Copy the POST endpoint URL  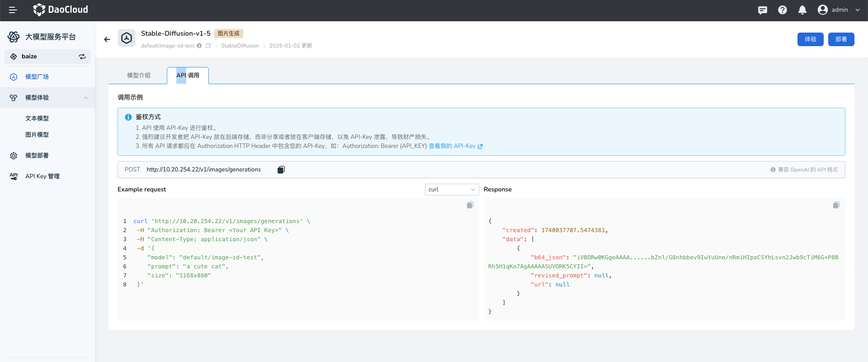tap(281, 170)
